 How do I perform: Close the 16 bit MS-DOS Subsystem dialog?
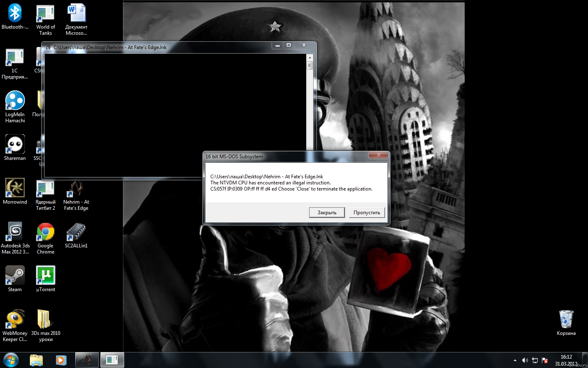pyautogui.click(x=379, y=155)
